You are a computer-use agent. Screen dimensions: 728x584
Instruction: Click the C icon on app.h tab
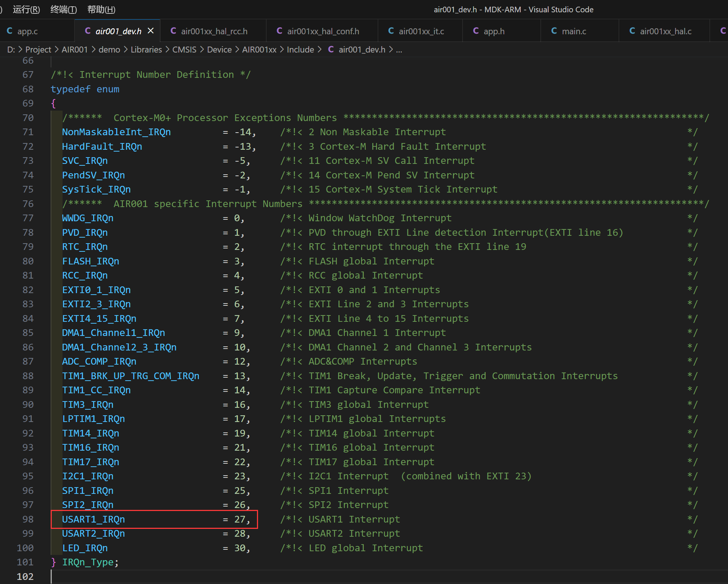tap(476, 31)
